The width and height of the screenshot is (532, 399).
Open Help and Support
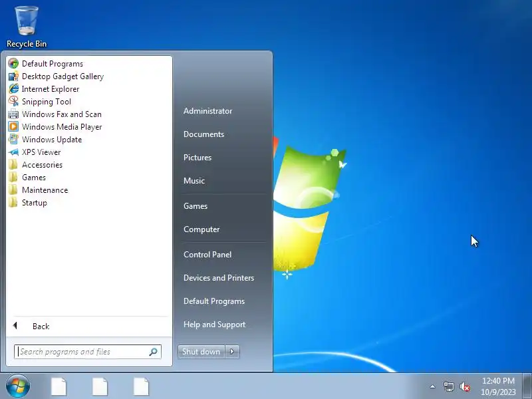pyautogui.click(x=214, y=325)
